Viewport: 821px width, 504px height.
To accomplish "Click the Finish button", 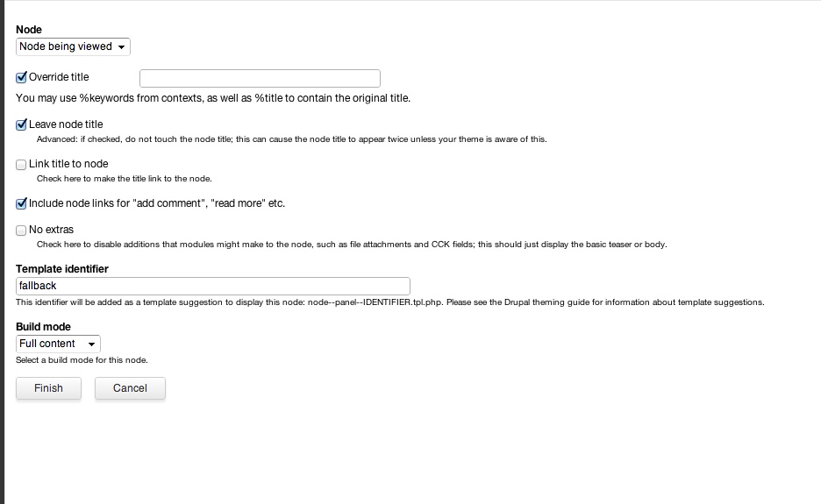I will [49, 388].
